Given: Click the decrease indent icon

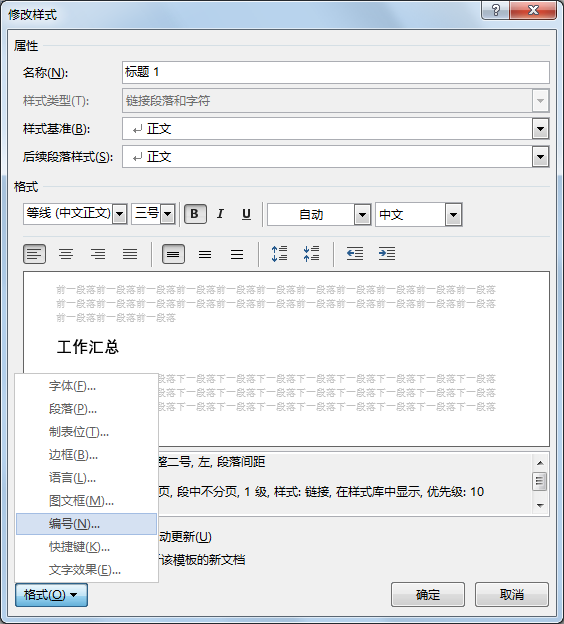Looking at the screenshot, I should 355,254.
